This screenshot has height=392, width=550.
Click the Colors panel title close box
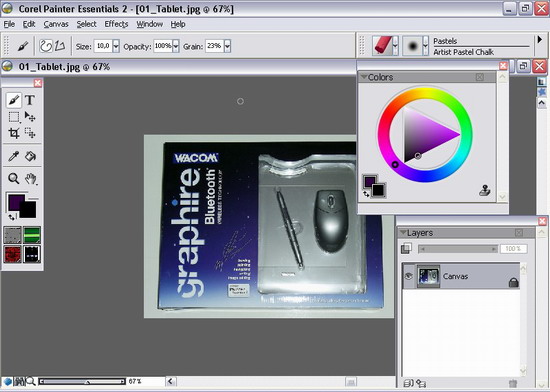[480, 77]
